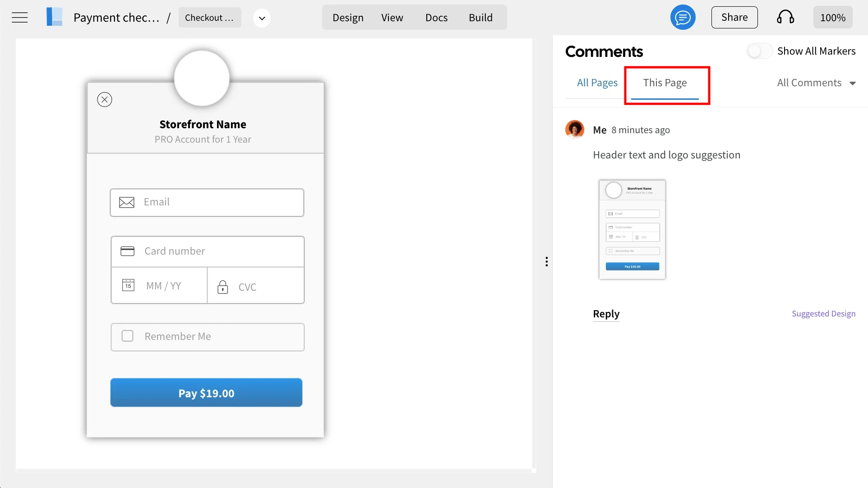Open the suggested design thumbnail image
This screenshot has height=488, width=868.
coord(632,229)
